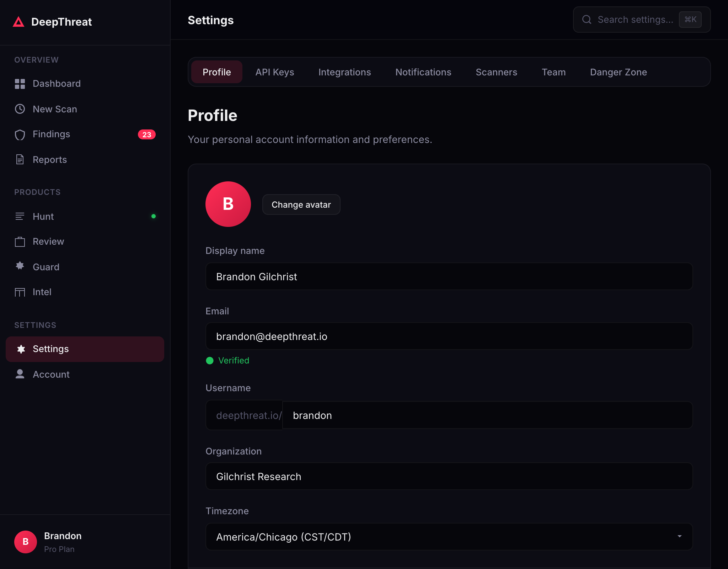Open the Danger Zone tab
The width and height of the screenshot is (728, 569).
(x=618, y=72)
